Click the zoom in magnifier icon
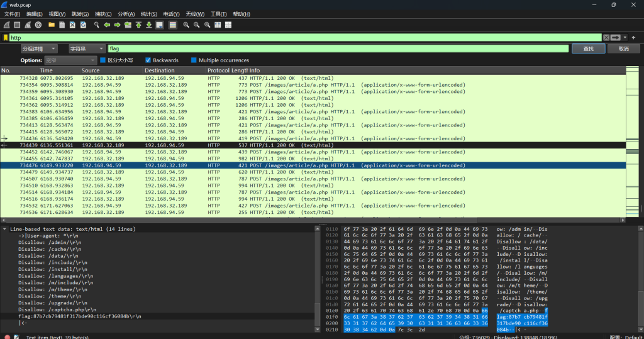Viewport: 644px width, 339px height. [x=187, y=25]
